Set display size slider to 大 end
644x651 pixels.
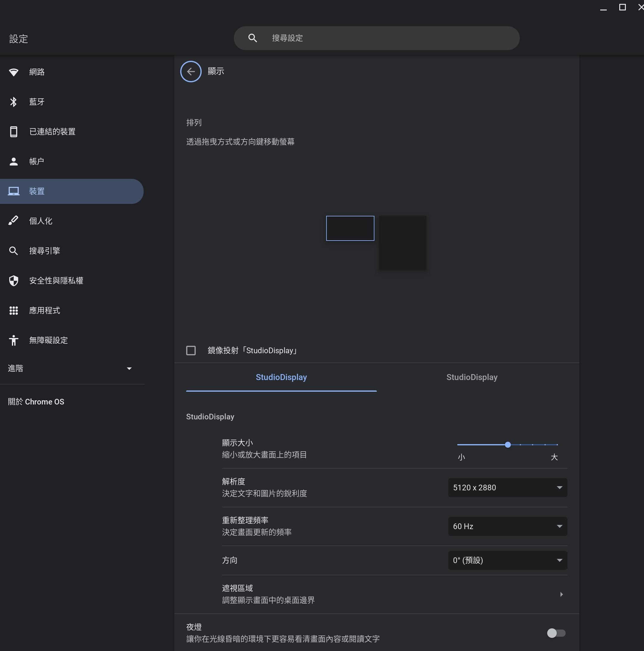click(557, 445)
